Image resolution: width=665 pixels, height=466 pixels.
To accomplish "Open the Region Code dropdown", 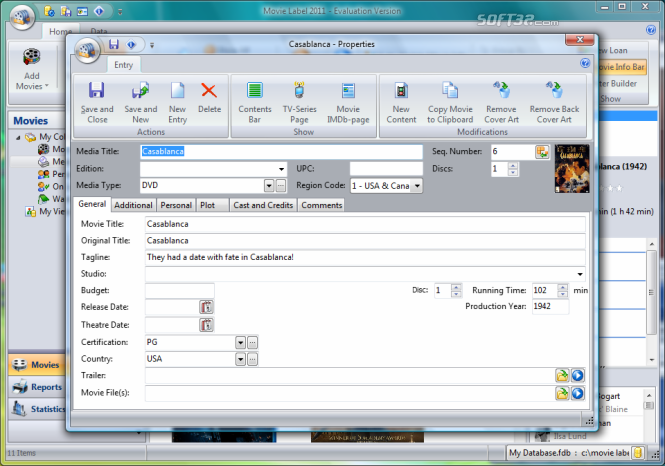I will [417, 186].
